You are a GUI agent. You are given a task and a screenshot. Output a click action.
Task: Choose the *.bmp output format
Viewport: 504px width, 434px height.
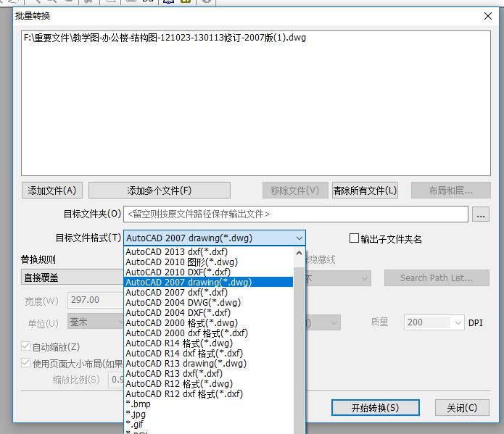[x=138, y=404]
